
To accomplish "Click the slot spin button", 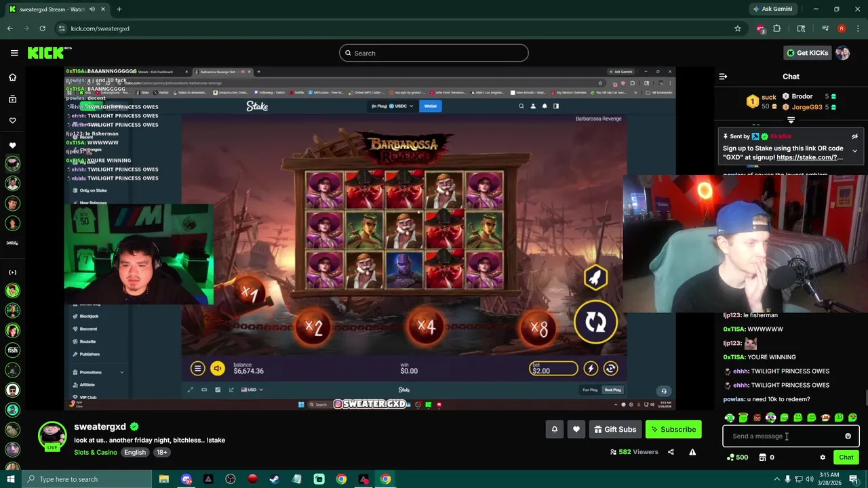I will (595, 323).
